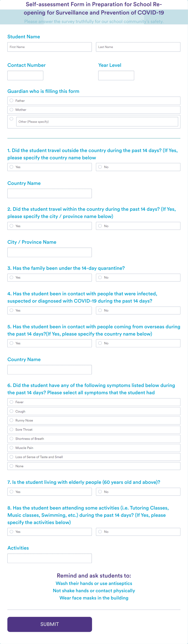Choose Other for guardian filling the form
Viewport: 188px width, 644px height.
click(12, 119)
